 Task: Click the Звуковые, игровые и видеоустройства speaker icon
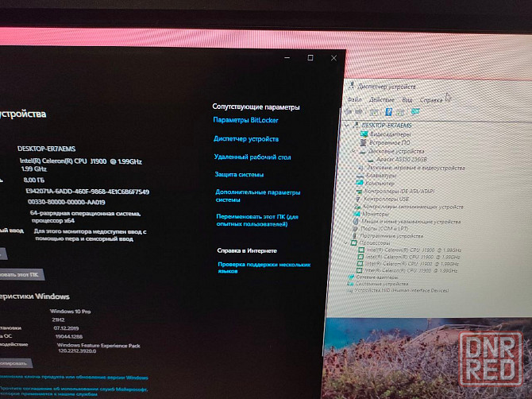click(360, 168)
